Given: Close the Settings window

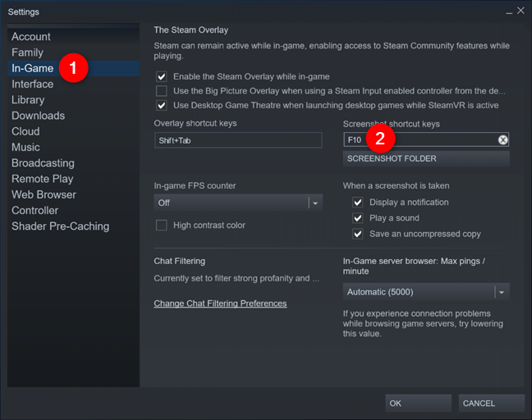Looking at the screenshot, I should 521,11.
